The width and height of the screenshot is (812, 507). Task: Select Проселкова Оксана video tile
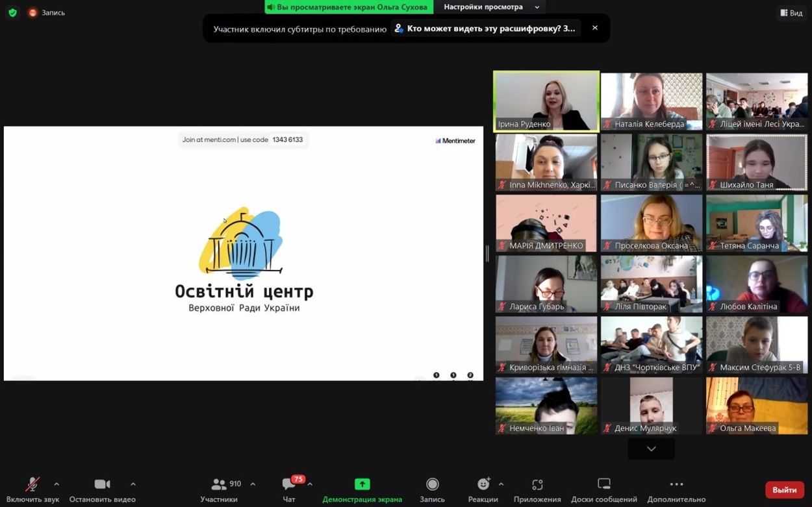click(x=652, y=223)
